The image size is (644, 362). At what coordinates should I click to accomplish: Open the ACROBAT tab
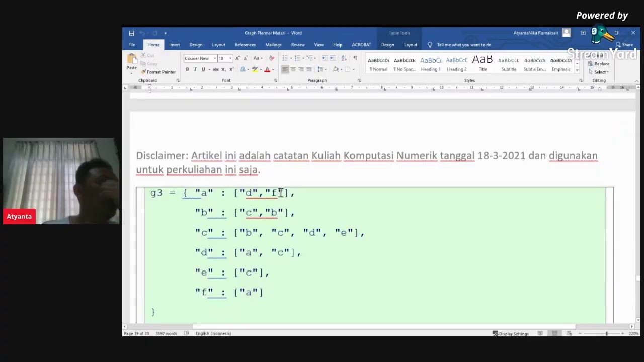click(x=361, y=45)
